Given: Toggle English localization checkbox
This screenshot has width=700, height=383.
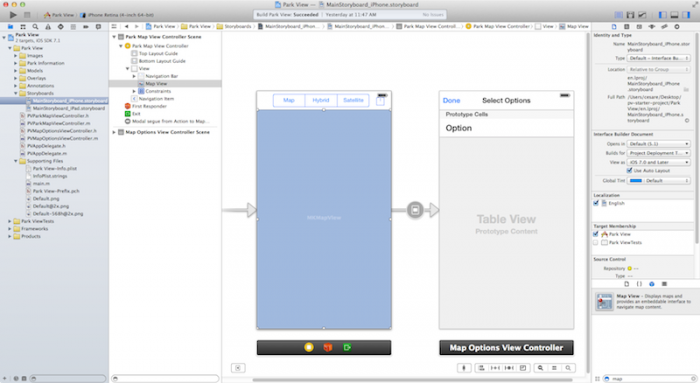Looking at the screenshot, I should click(596, 203).
